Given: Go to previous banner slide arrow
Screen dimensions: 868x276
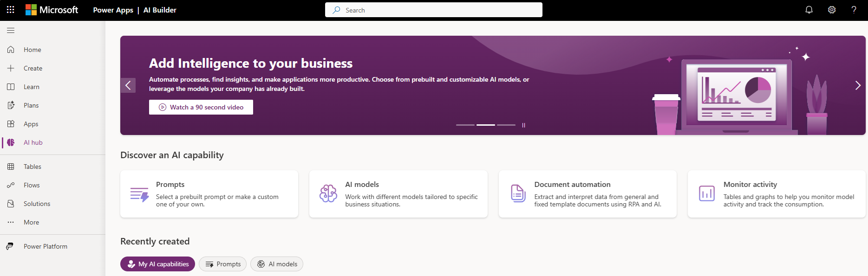Looking at the screenshot, I should pyautogui.click(x=128, y=85).
